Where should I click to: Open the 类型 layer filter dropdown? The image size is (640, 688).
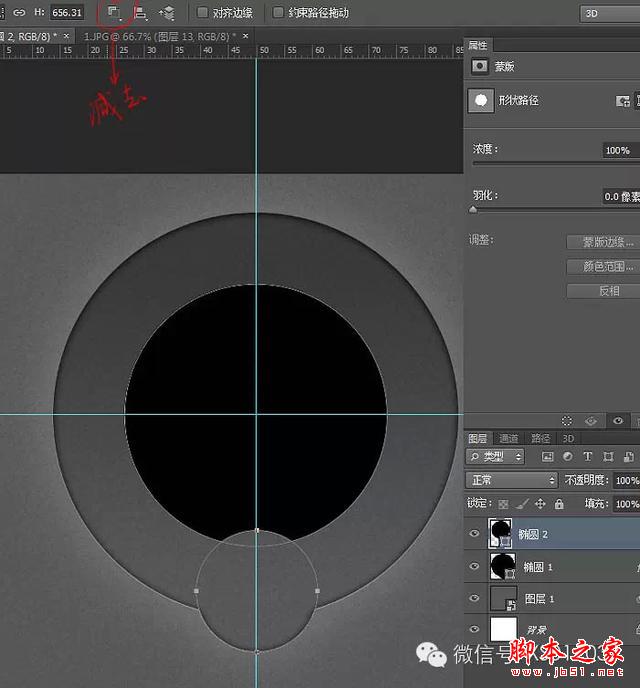click(495, 457)
